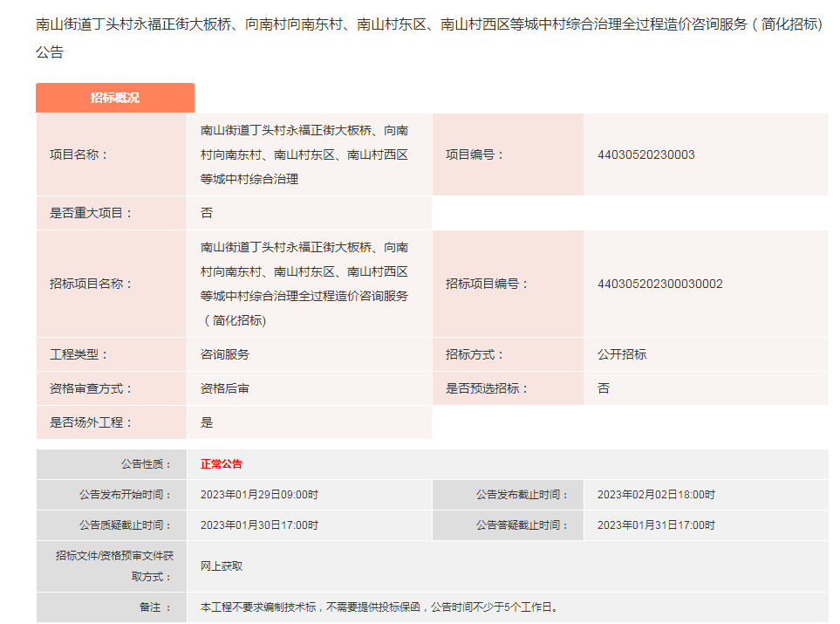This screenshot has height=624, width=840.
Task: Click the 是否重大项目 label
Action: point(91,213)
